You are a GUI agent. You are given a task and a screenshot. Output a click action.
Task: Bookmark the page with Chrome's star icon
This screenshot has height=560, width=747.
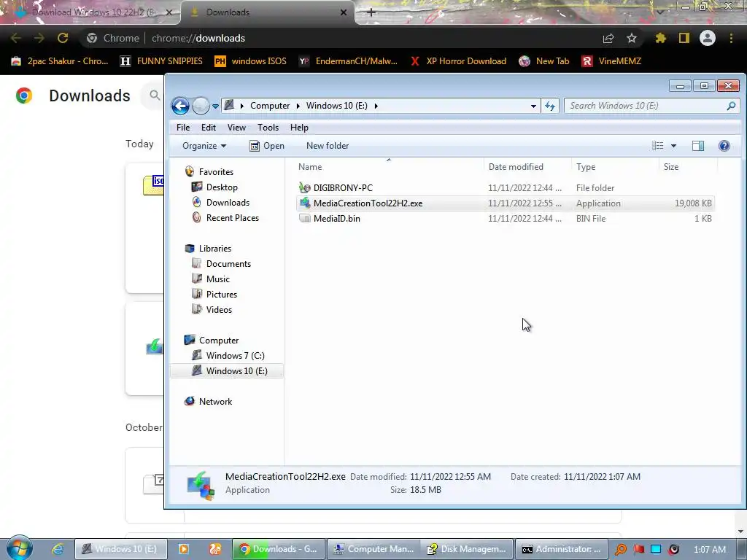pyautogui.click(x=632, y=38)
